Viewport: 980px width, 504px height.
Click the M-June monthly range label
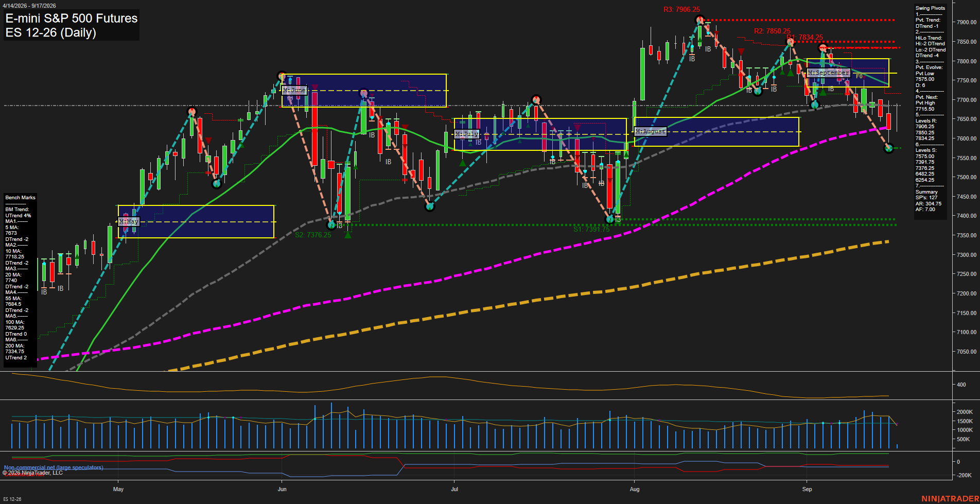pos(294,90)
